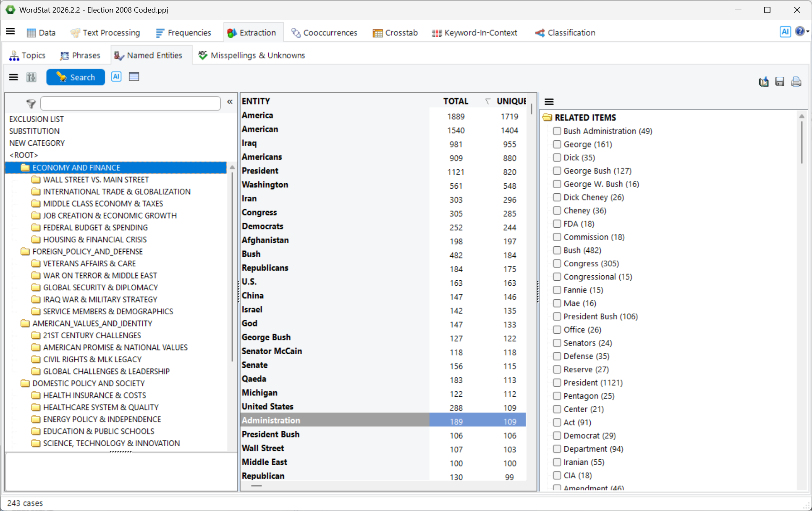812x511 pixels.
Task: Sort by the TOTAL column header
Action: (x=456, y=101)
